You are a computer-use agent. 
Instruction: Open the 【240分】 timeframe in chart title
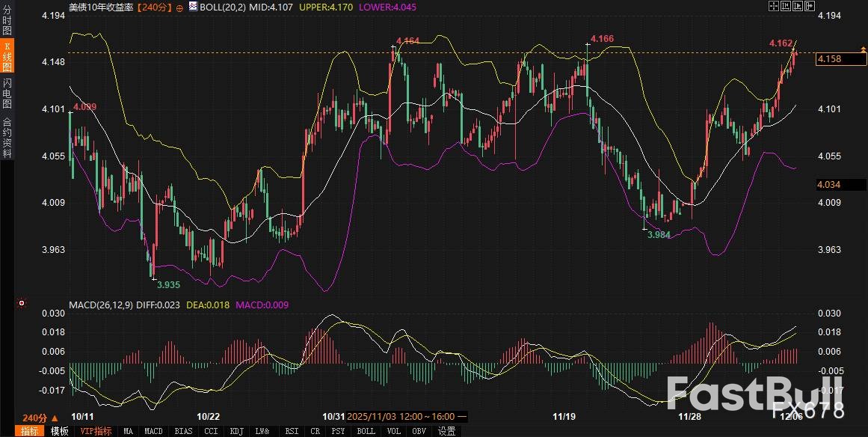click(155, 7)
